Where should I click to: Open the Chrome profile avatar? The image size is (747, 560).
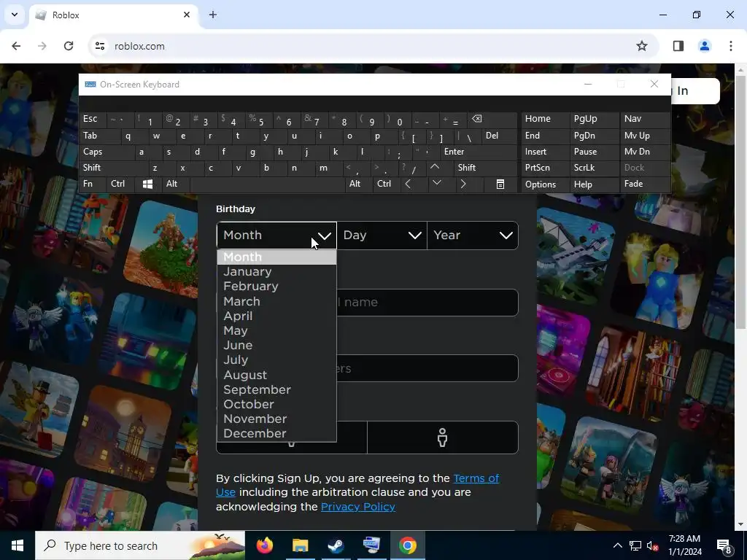pyautogui.click(x=704, y=46)
